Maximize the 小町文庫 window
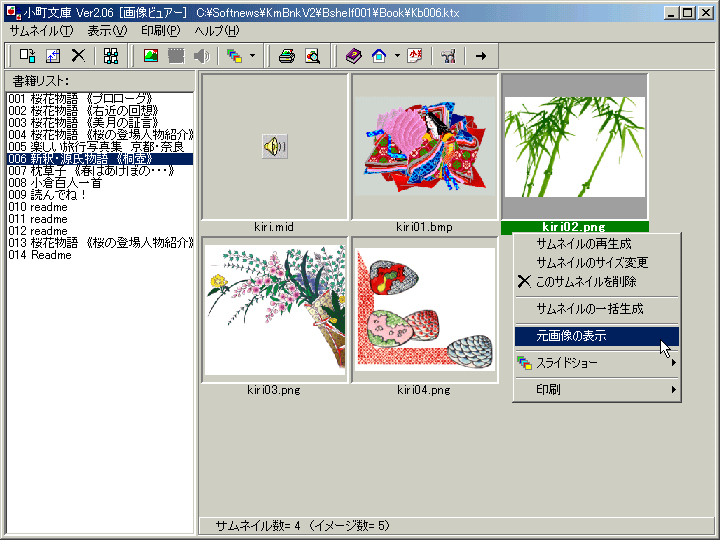720x540 pixels. pos(688,12)
